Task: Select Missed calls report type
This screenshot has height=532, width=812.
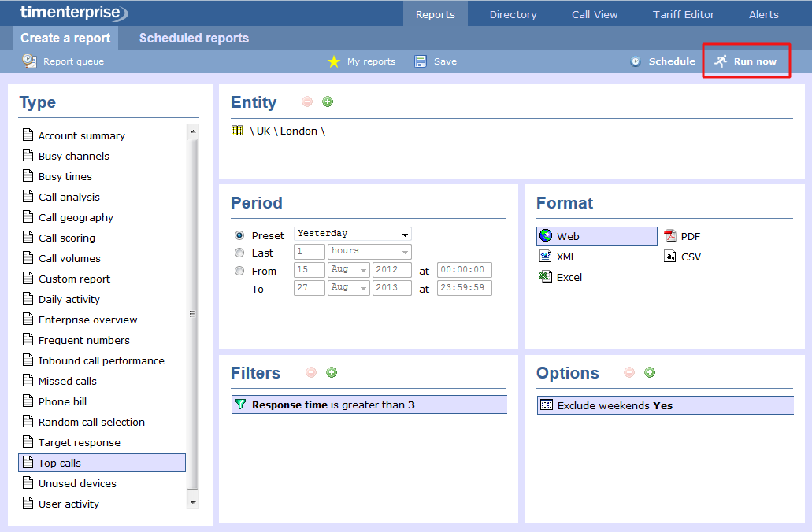Action: point(68,381)
